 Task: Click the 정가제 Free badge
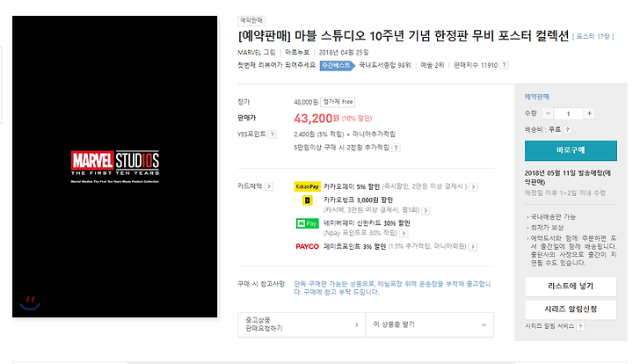click(x=338, y=102)
